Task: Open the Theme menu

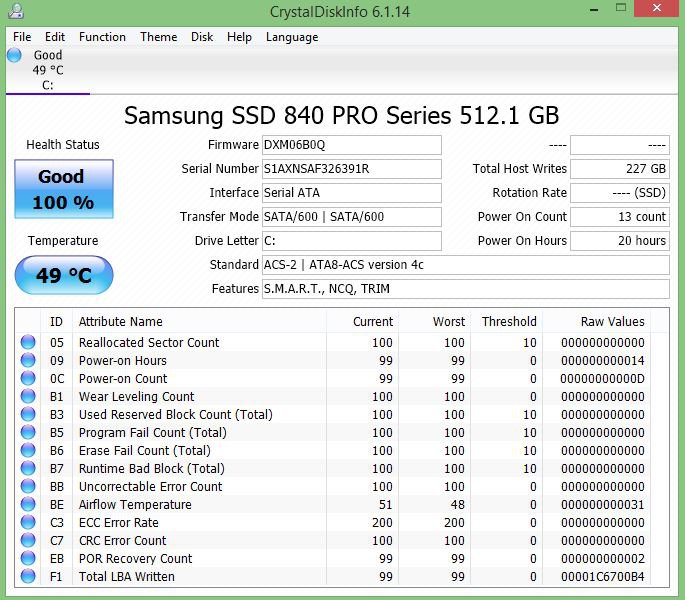Action: click(159, 37)
